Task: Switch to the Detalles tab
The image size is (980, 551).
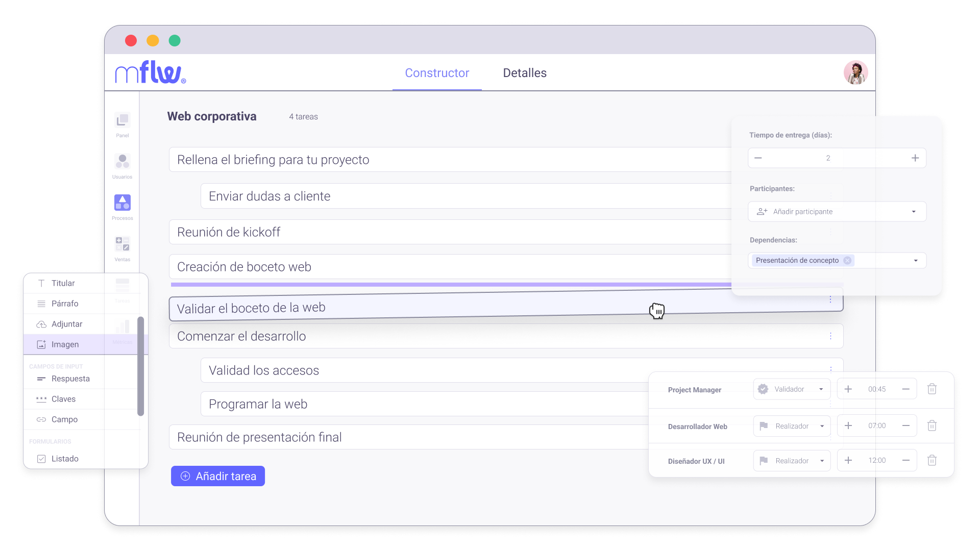Action: [x=524, y=72]
